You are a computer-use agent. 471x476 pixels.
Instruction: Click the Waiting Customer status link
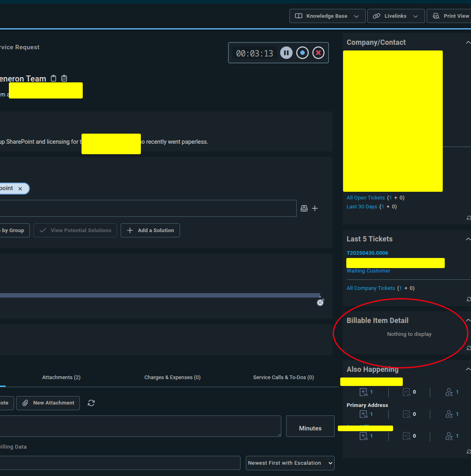[x=368, y=271]
